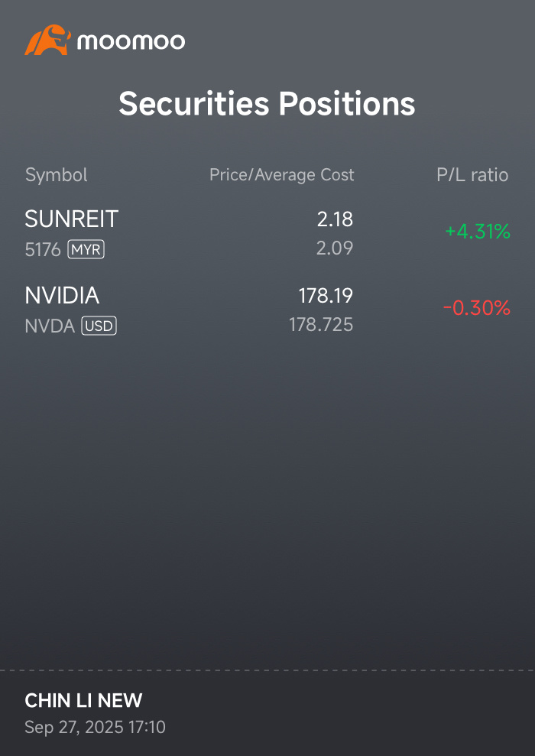Image resolution: width=535 pixels, height=756 pixels.
Task: Click the Securities Positions title
Action: point(267,104)
